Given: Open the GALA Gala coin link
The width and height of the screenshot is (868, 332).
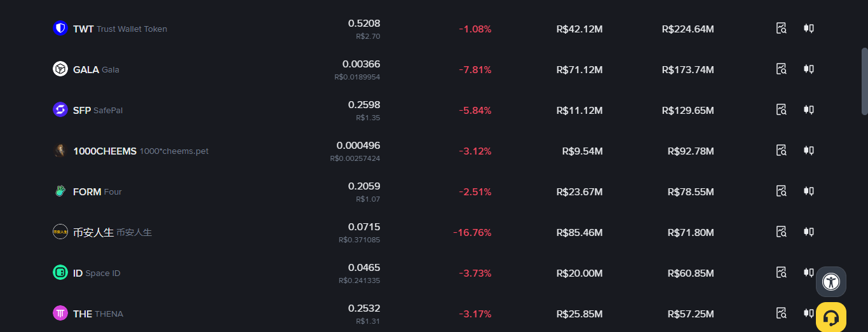Looking at the screenshot, I should click(96, 70).
